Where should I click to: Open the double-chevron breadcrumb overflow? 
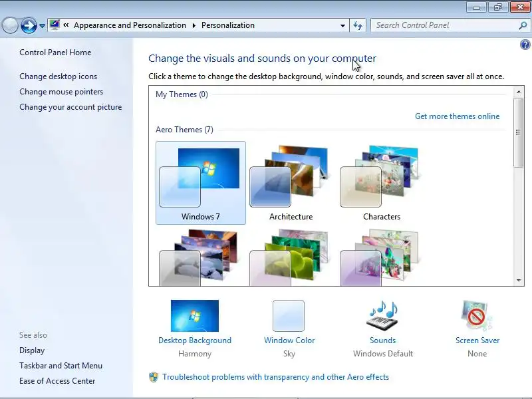(66, 25)
